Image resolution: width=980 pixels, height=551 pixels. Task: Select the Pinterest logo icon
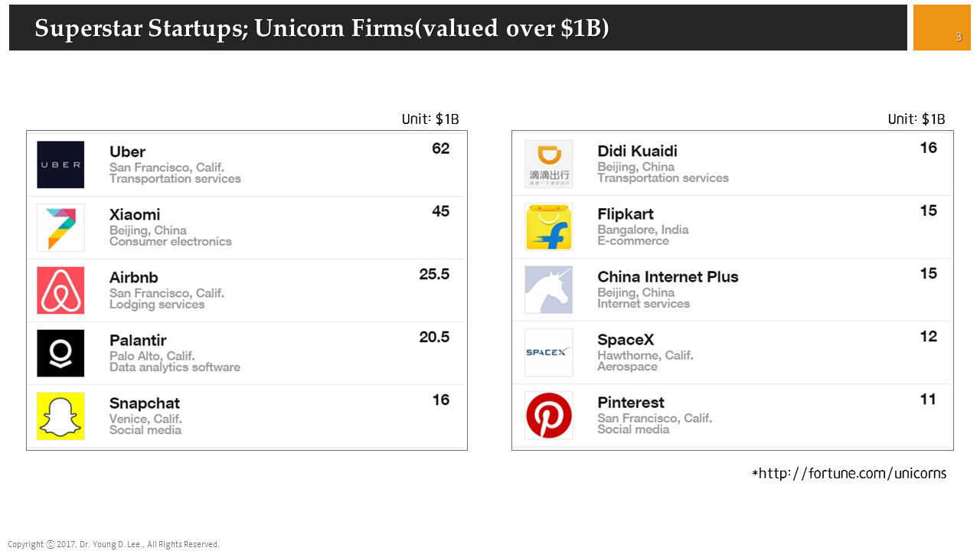pos(548,415)
